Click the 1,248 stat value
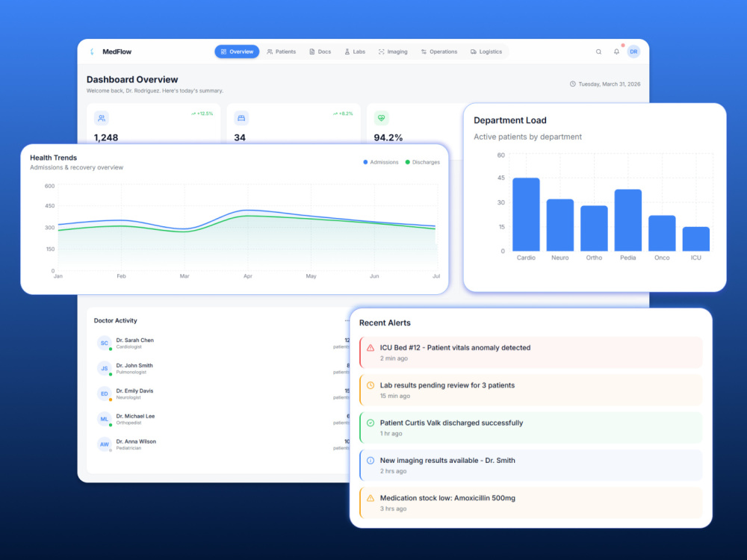 (x=106, y=137)
